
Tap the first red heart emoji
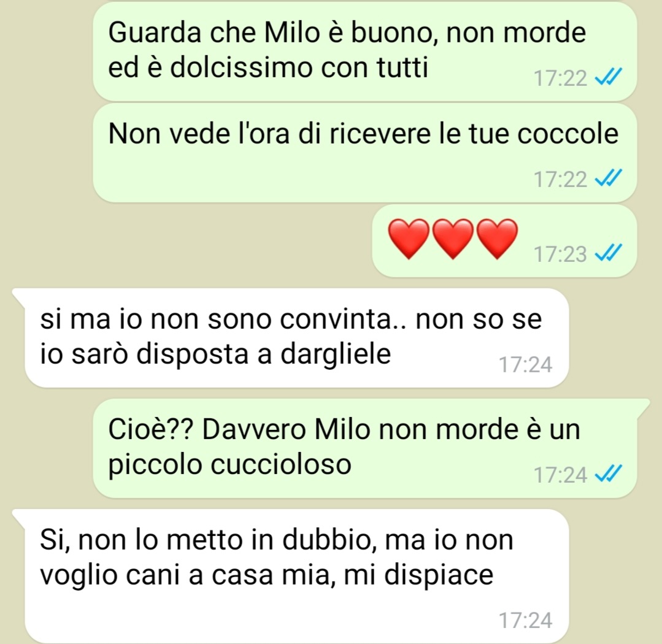click(408, 239)
